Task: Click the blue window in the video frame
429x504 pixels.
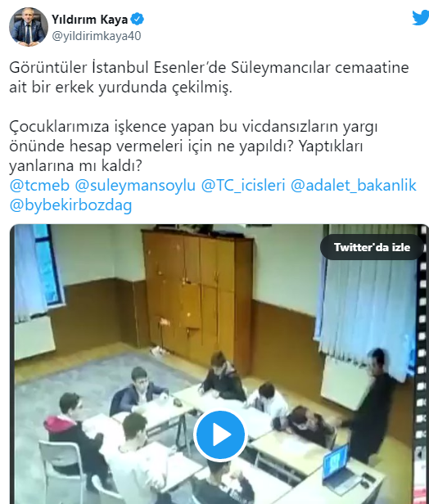Action: click(x=48, y=265)
